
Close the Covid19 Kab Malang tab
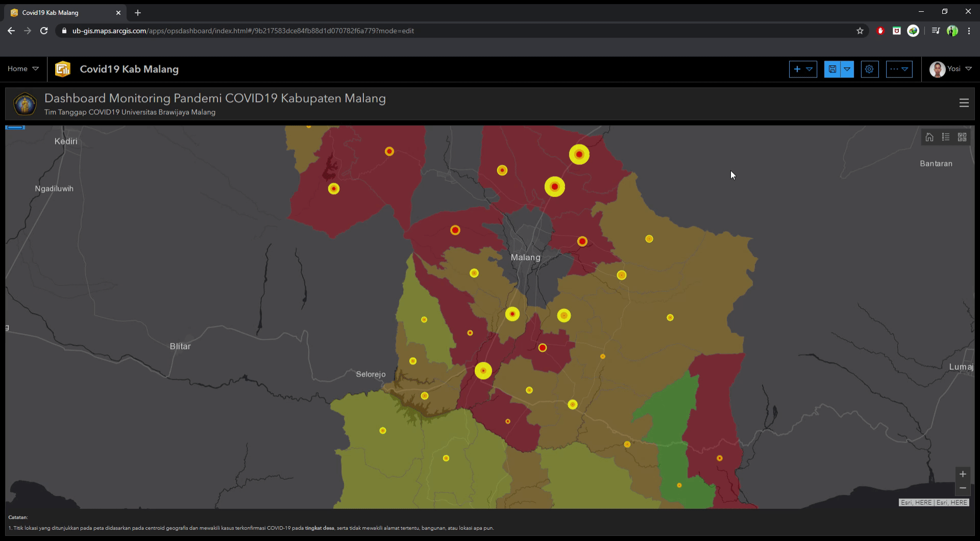(118, 13)
